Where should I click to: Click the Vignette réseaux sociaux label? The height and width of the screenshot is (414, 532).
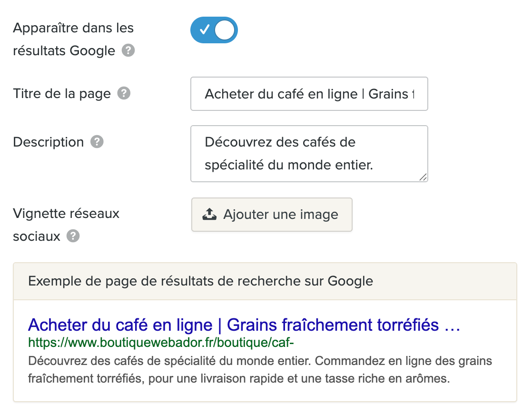pyautogui.click(x=66, y=225)
